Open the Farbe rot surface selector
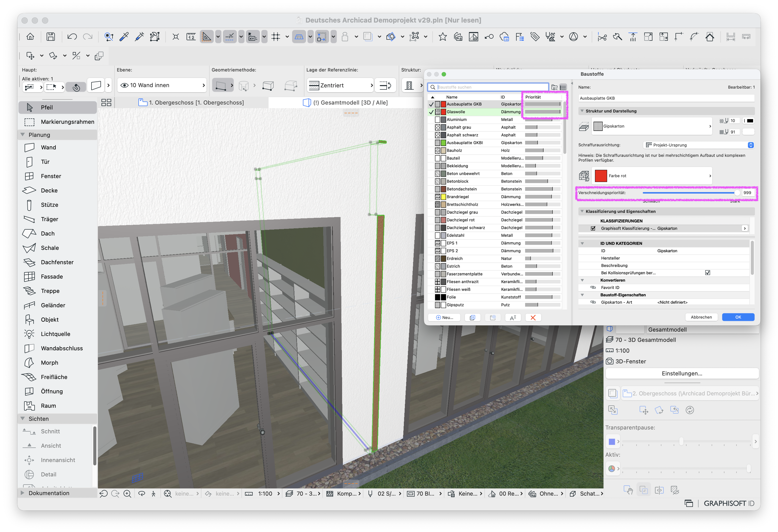Viewport: 778px width, 532px height. (x=652, y=176)
